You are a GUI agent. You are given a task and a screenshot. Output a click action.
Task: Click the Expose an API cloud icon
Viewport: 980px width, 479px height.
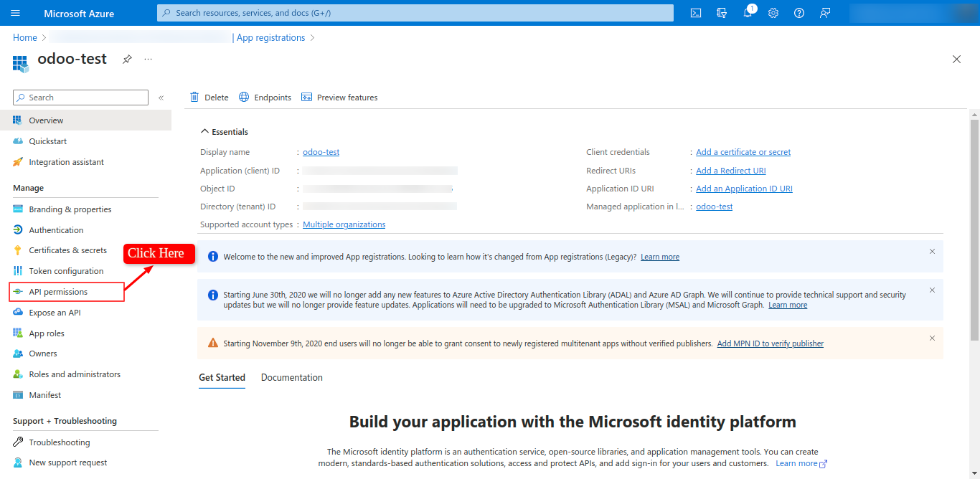click(x=18, y=313)
